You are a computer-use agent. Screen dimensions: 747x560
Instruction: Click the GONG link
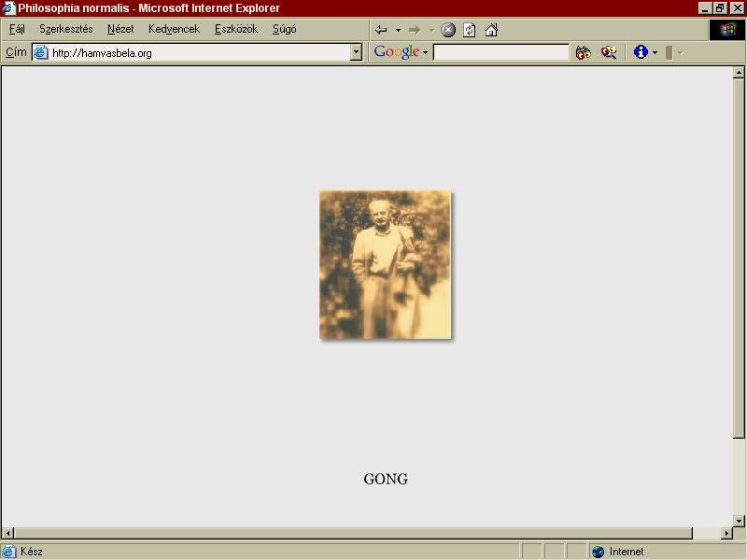pos(386,479)
